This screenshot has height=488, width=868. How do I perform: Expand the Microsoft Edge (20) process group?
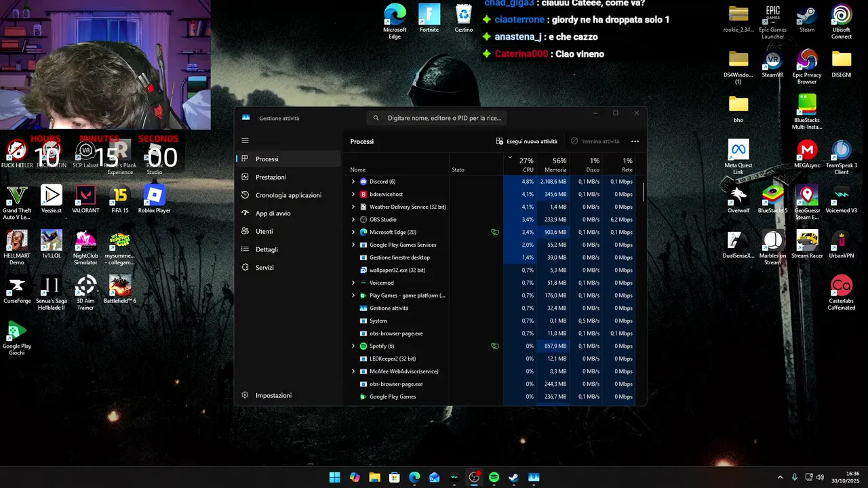tap(353, 232)
